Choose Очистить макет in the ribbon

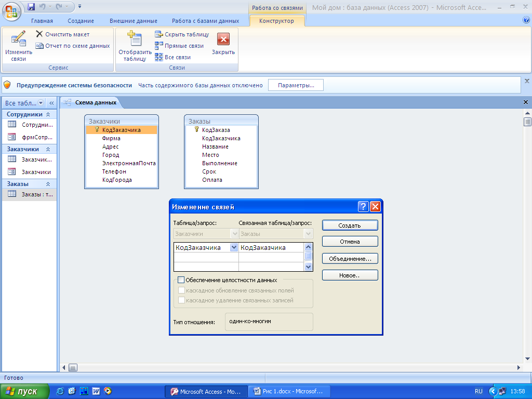coord(63,34)
